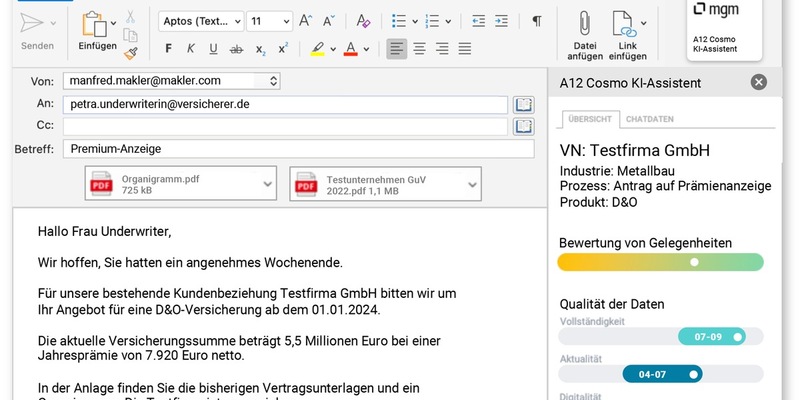Click the Vollständigkeit 07-09 slider
800x400 pixels.
(x=661, y=337)
